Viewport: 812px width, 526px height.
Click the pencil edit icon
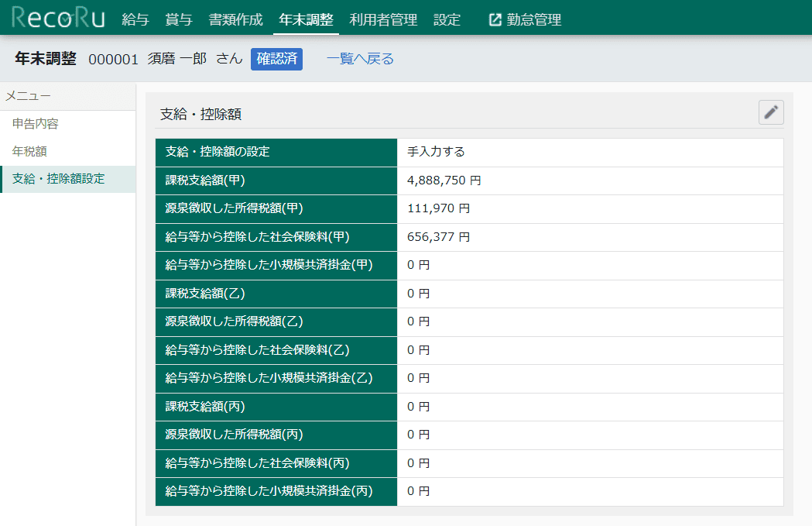pos(770,112)
